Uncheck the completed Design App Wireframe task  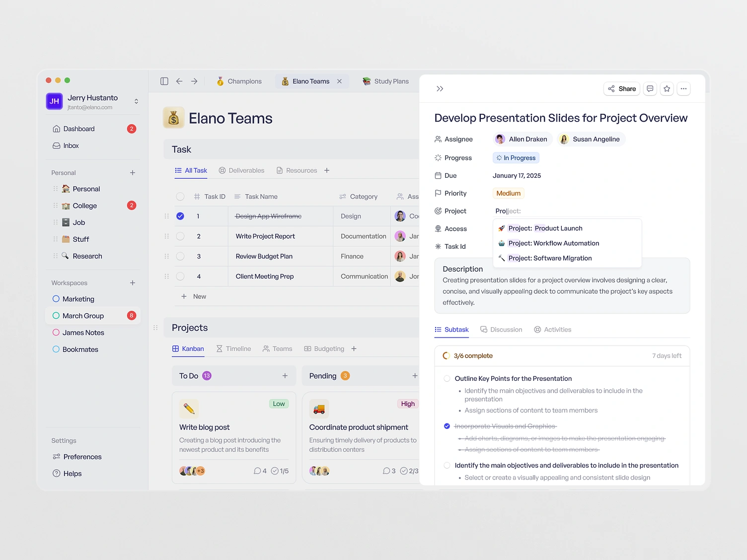(180, 216)
